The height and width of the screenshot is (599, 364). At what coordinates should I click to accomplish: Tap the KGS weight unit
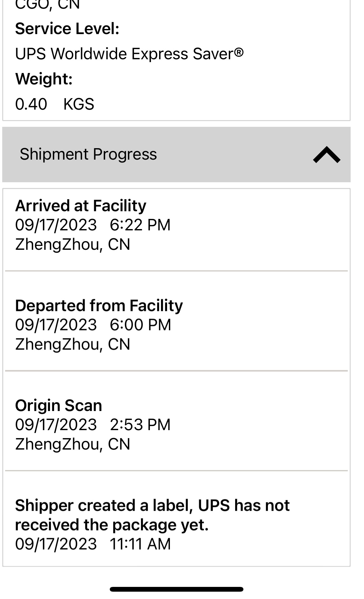79,104
